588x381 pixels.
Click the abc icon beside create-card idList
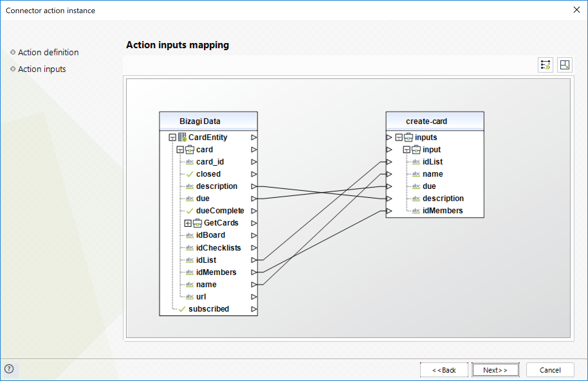click(x=416, y=162)
